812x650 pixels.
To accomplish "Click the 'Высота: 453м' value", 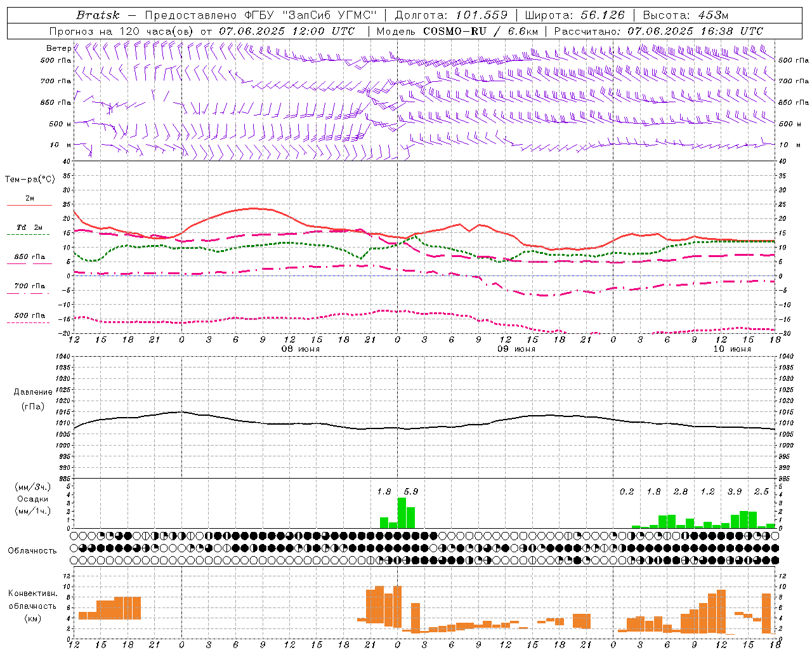I will (685, 15).
